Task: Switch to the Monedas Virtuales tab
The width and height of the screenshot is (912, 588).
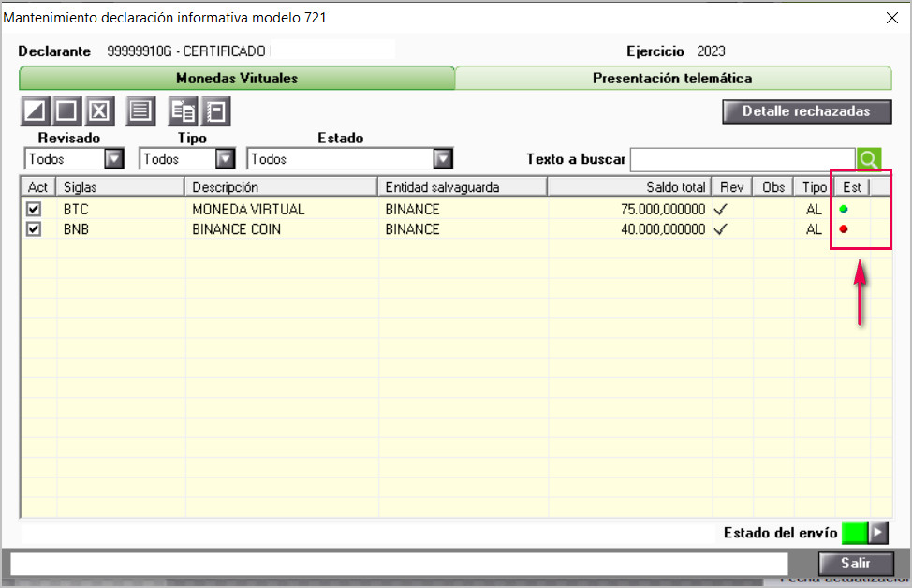Action: 237,78
